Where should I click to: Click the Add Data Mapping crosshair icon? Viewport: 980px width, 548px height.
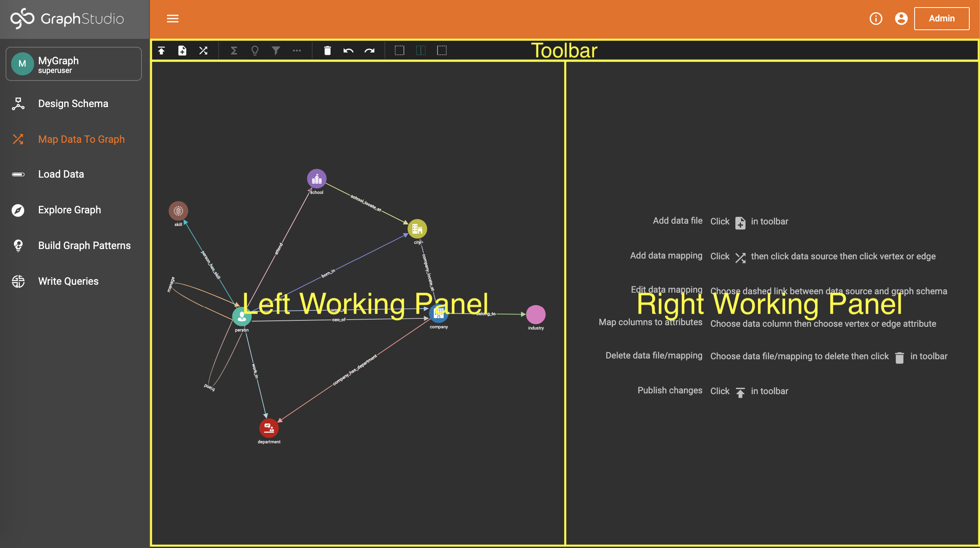pos(203,50)
